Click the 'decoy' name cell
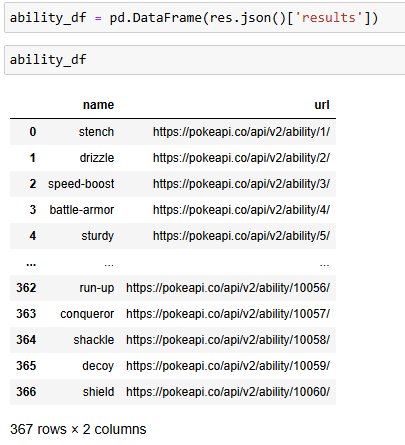This screenshot has width=405, height=445. point(98,366)
